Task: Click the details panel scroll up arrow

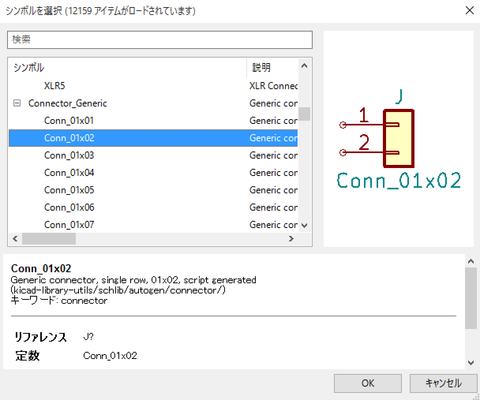Action: [471, 261]
